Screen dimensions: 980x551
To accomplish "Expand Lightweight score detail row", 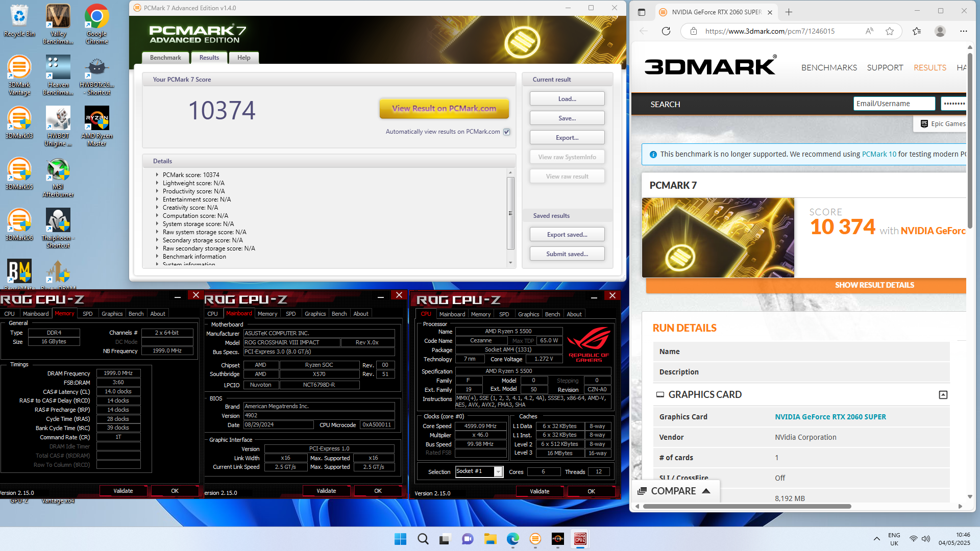I will coord(157,183).
